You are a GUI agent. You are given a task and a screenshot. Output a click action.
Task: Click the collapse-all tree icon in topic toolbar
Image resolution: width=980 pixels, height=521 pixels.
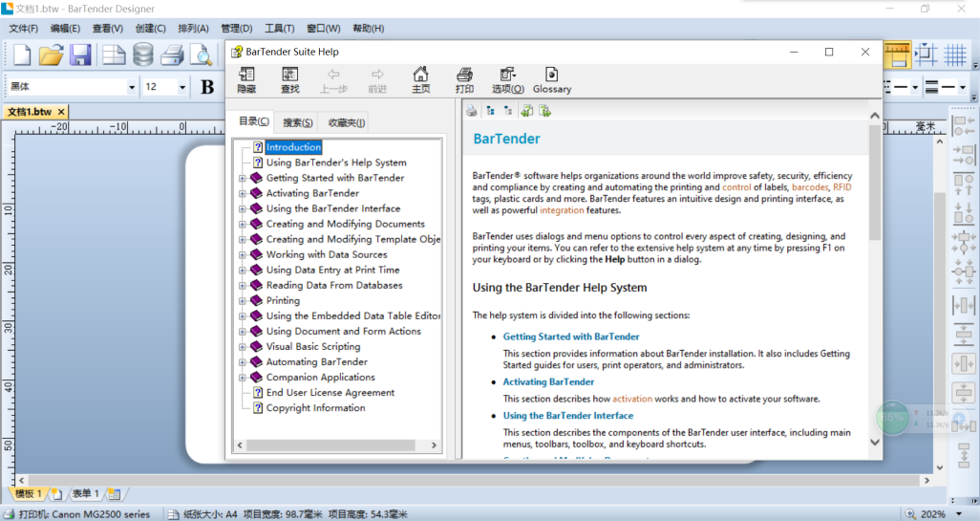[x=508, y=111]
